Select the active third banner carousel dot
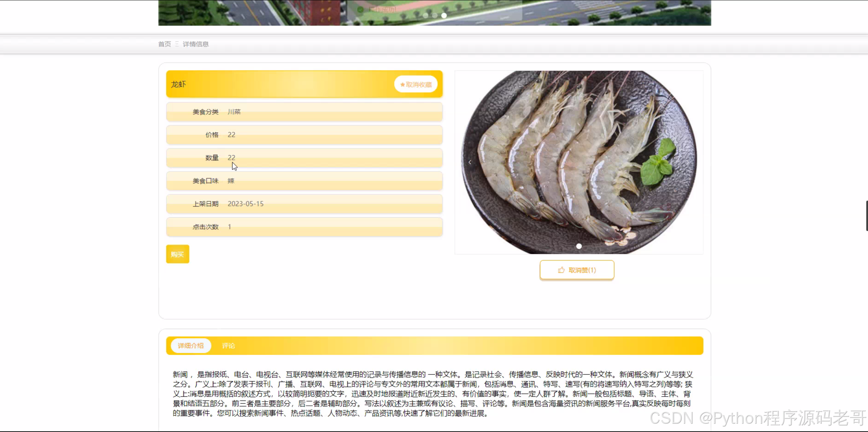This screenshot has width=868, height=432. click(444, 16)
